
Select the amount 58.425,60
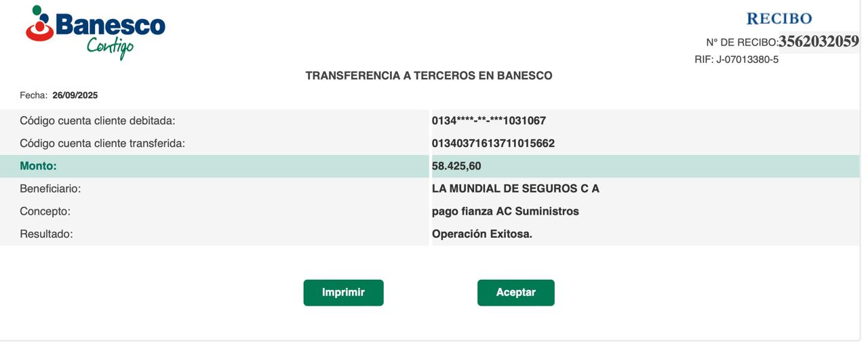[456, 166]
